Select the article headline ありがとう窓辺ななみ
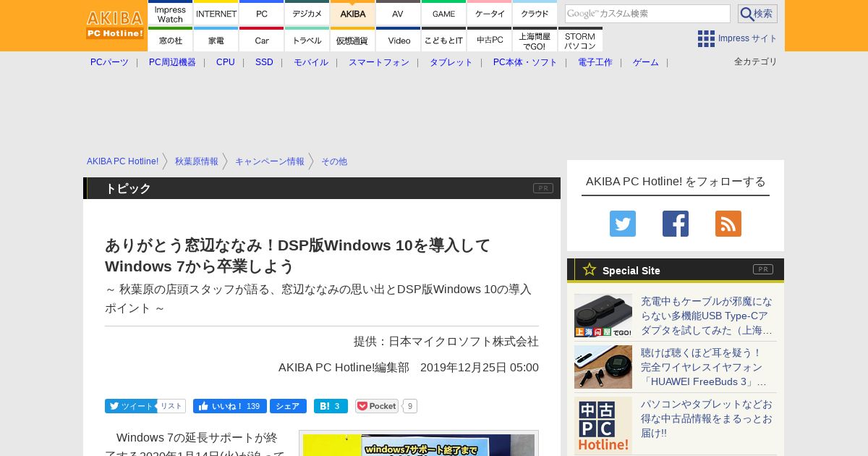The image size is (868, 456). (298, 256)
